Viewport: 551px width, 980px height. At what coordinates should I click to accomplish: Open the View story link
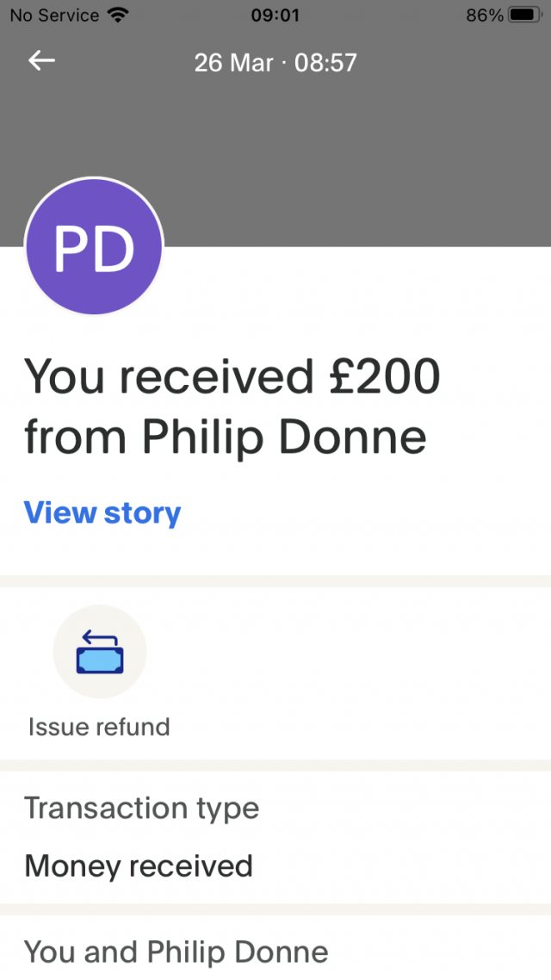click(102, 513)
